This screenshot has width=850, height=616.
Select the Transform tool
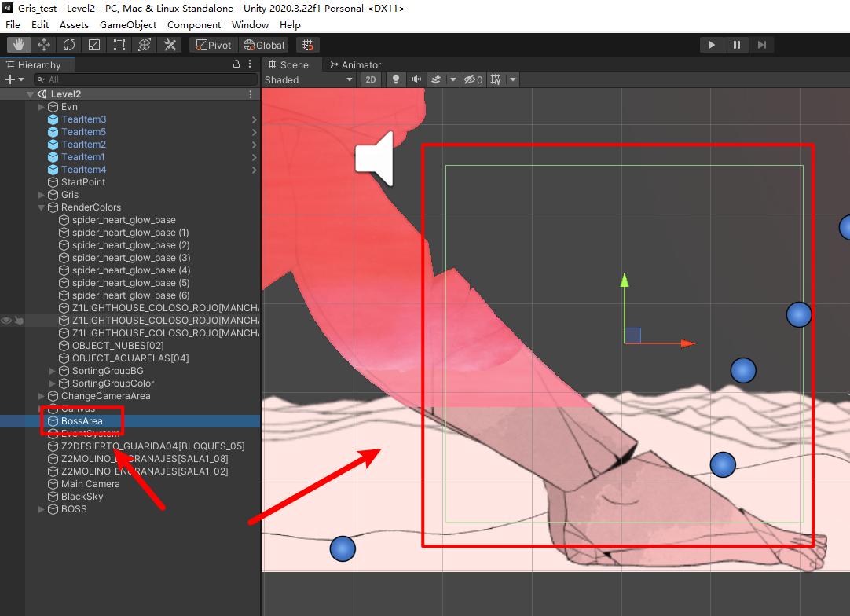[x=145, y=45]
